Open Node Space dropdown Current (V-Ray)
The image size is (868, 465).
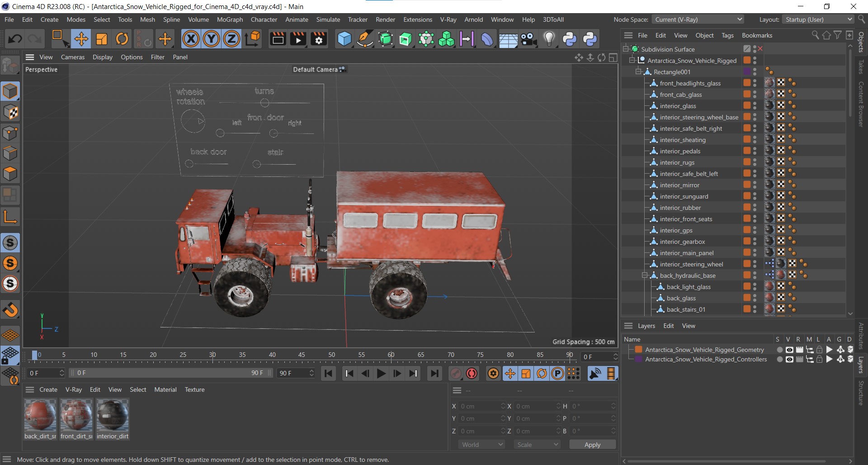[x=698, y=19]
